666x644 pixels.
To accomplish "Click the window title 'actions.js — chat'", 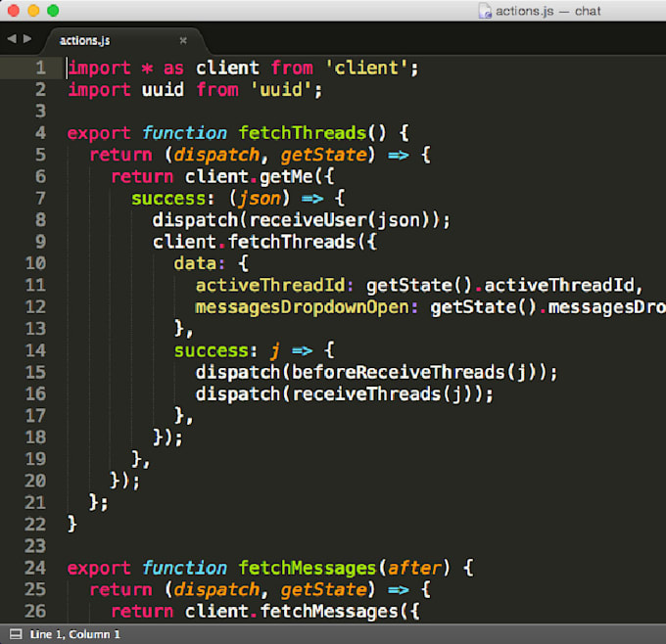I will [x=548, y=11].
